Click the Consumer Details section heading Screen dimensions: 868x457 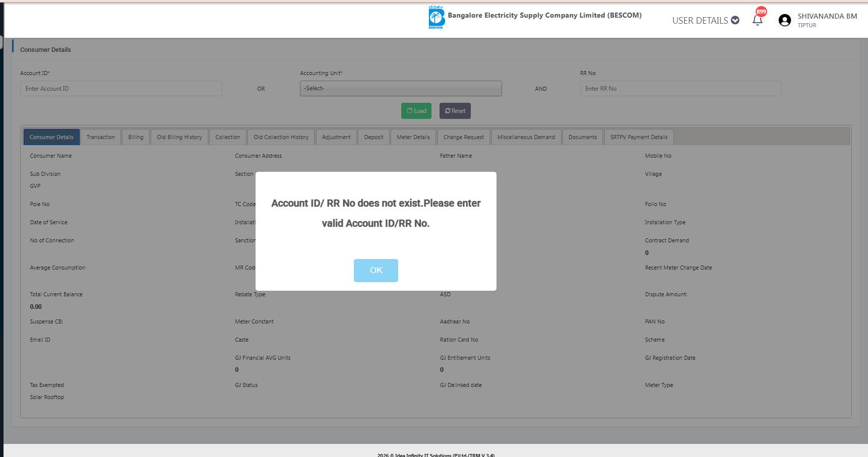[x=45, y=49]
